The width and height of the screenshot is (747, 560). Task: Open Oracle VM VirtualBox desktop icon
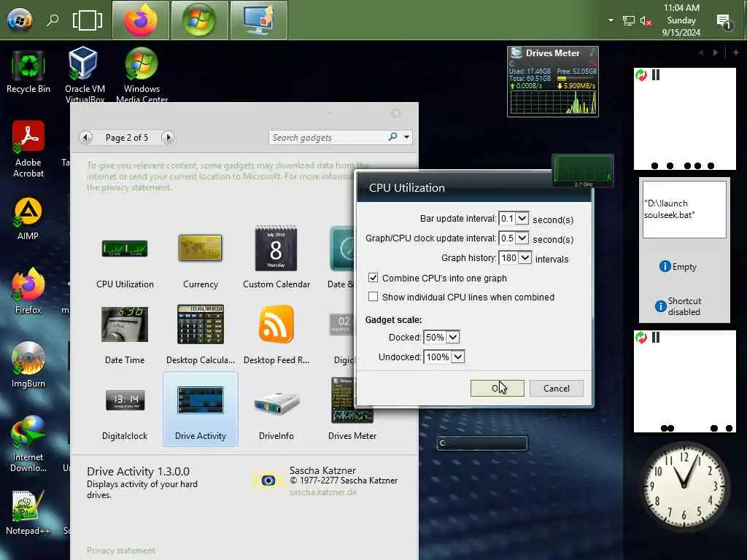coord(85,74)
